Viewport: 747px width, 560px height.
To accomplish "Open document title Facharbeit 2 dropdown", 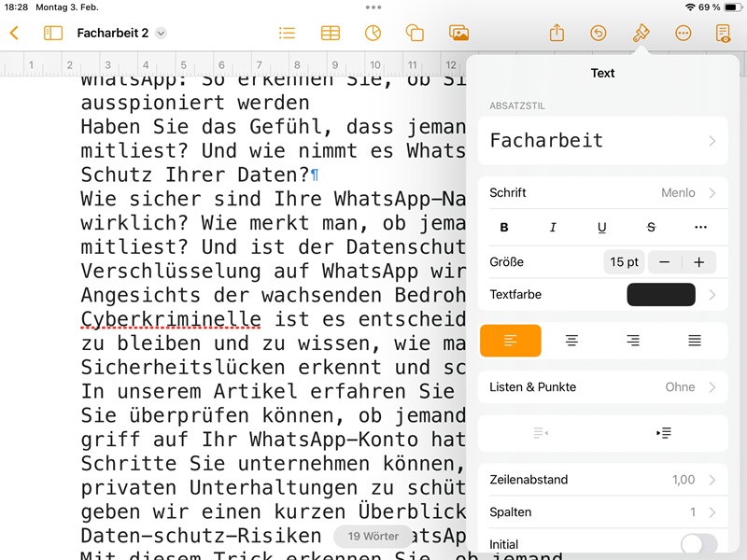I will 161,34.
